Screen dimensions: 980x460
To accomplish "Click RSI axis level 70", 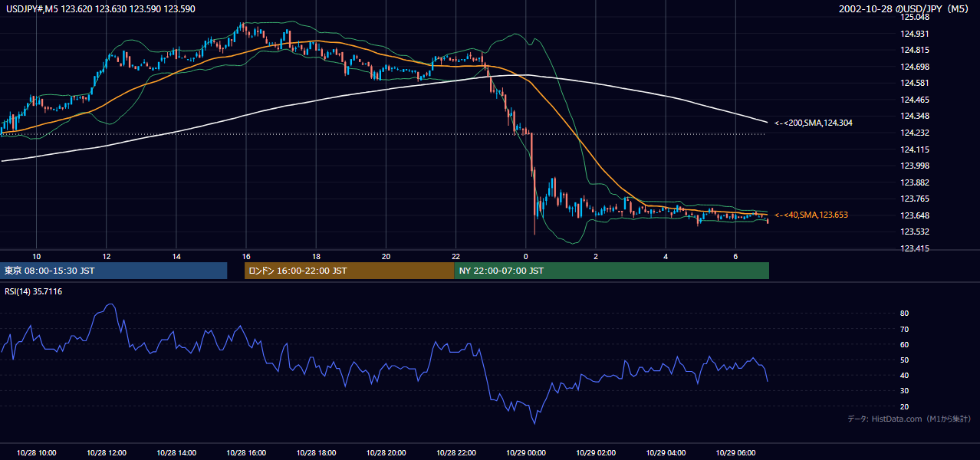I will click(x=905, y=329).
